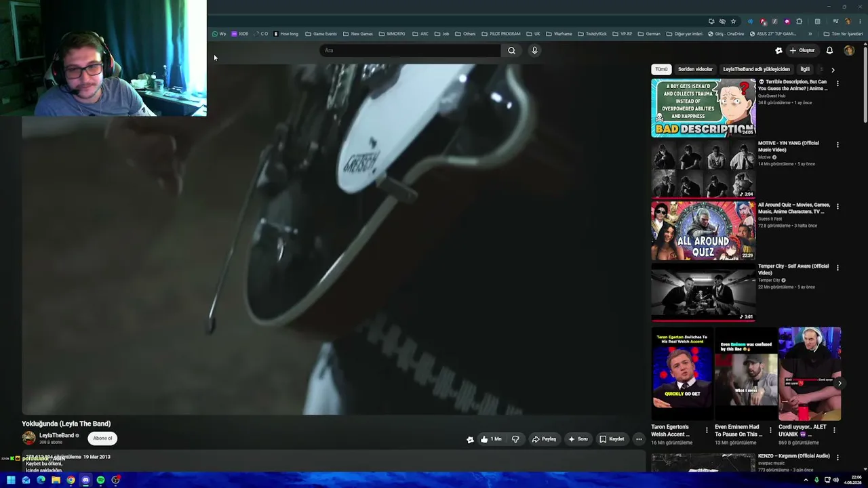
Task: Open the Giriş - OneDrive bookmark
Action: coord(726,34)
